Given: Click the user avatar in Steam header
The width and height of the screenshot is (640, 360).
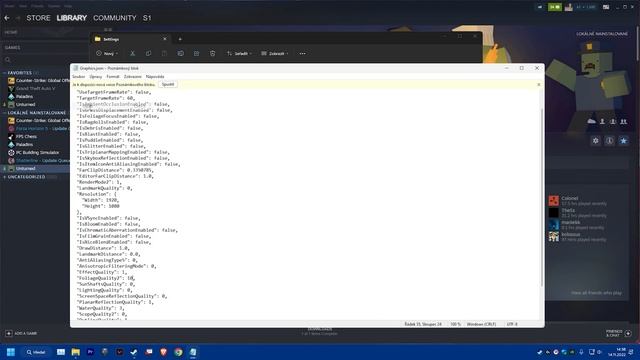Looking at the screenshot, I should pyautogui.click(x=569, y=7).
